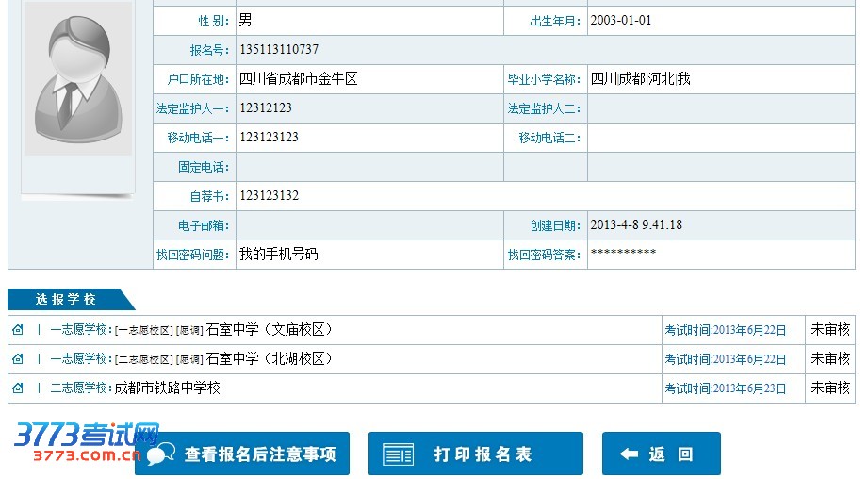The width and height of the screenshot is (868, 479).
Task: Click home icon beside 成都市铁路中学校
Action: coord(18,388)
